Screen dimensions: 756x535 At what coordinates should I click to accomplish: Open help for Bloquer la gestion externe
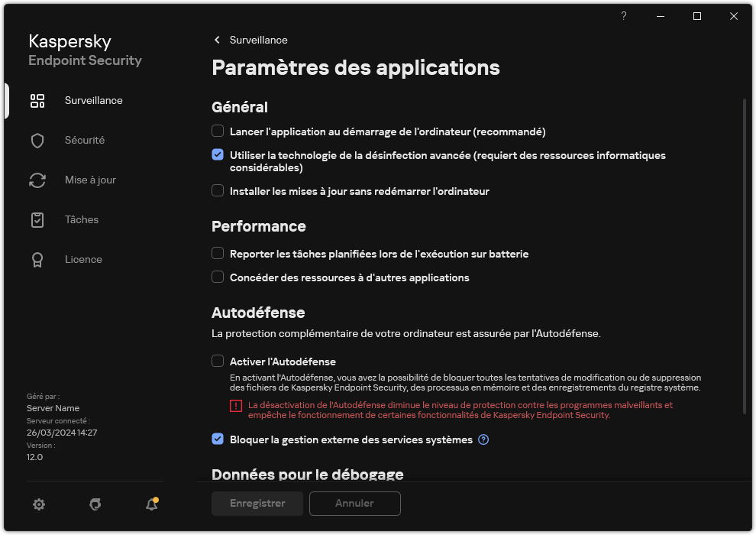pos(483,439)
